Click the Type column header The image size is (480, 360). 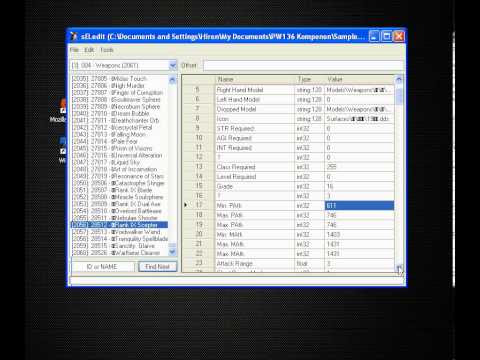pyautogui.click(x=310, y=79)
